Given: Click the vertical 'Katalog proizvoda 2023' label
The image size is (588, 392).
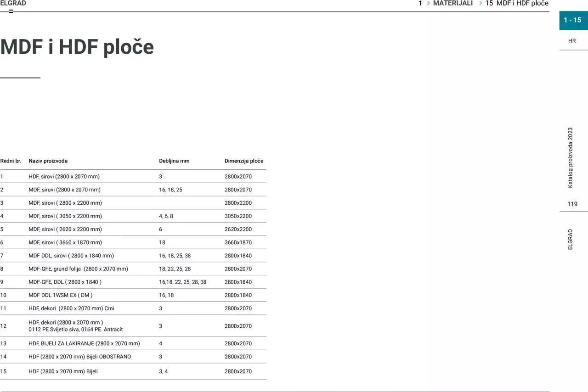Looking at the screenshot, I should click(x=571, y=157).
